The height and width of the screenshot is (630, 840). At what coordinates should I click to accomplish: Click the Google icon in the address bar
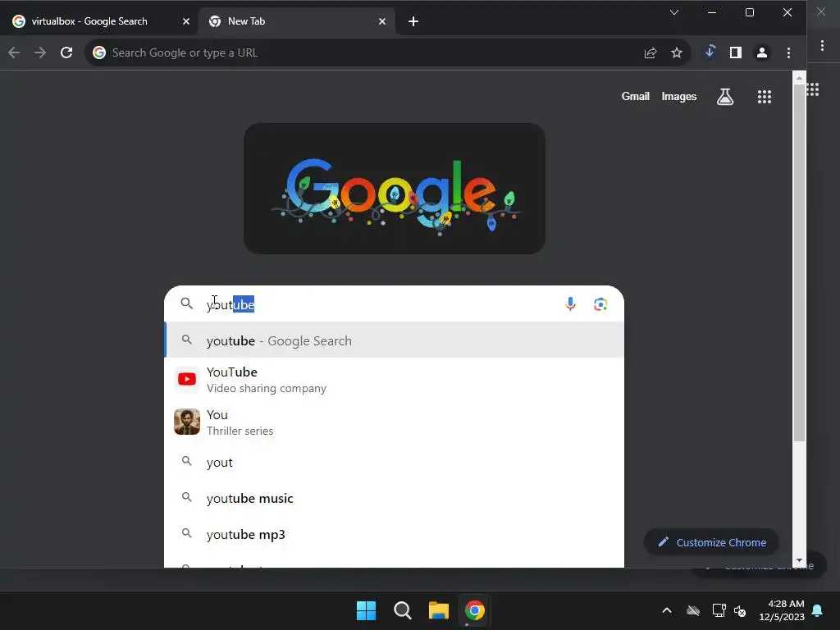(x=99, y=52)
